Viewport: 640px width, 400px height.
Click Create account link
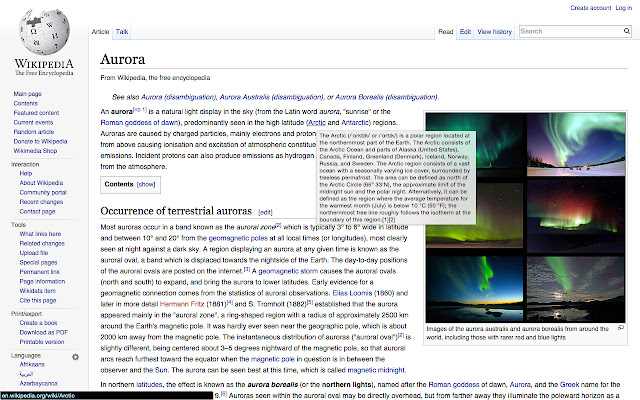[591, 8]
